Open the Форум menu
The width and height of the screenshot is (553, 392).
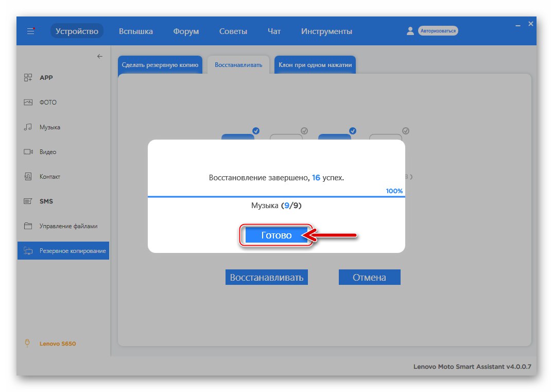click(x=186, y=31)
